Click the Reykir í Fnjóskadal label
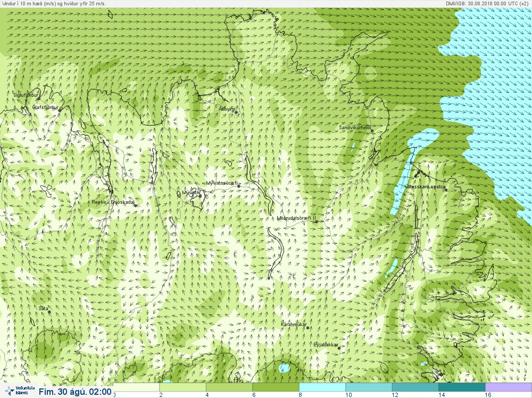This screenshot has width=532, height=398. (x=113, y=202)
